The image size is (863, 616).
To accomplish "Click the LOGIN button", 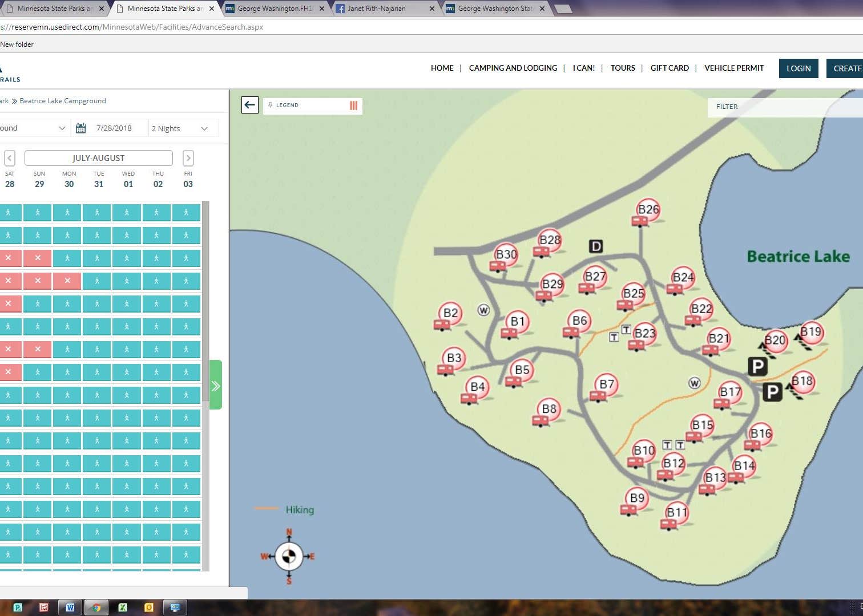I will tap(798, 68).
